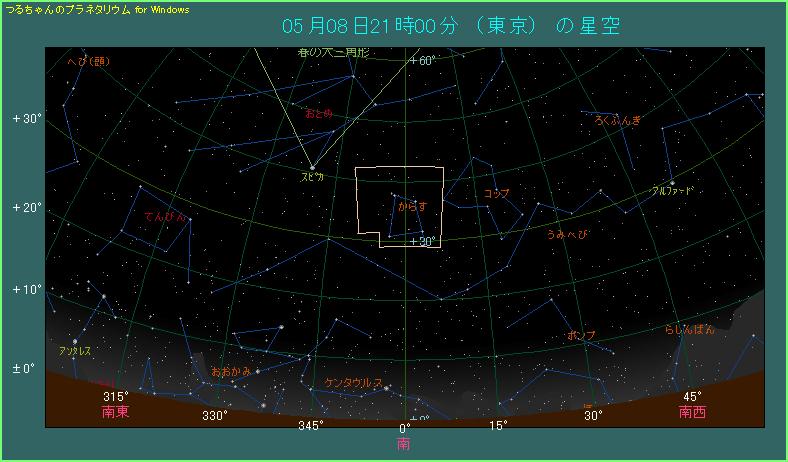Click the 南 direction marker
788x462 pixels.
tap(403, 443)
